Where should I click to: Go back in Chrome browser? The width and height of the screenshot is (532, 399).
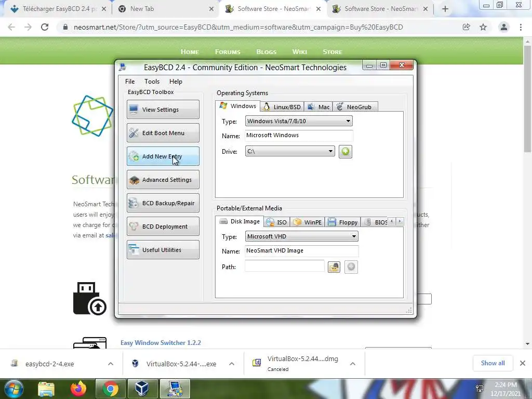pos(11,27)
